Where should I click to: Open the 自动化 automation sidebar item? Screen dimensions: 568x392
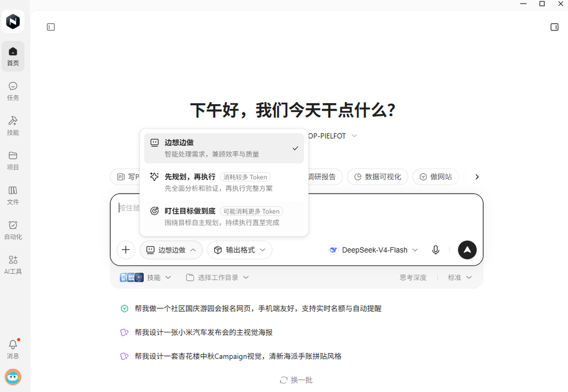point(13,230)
